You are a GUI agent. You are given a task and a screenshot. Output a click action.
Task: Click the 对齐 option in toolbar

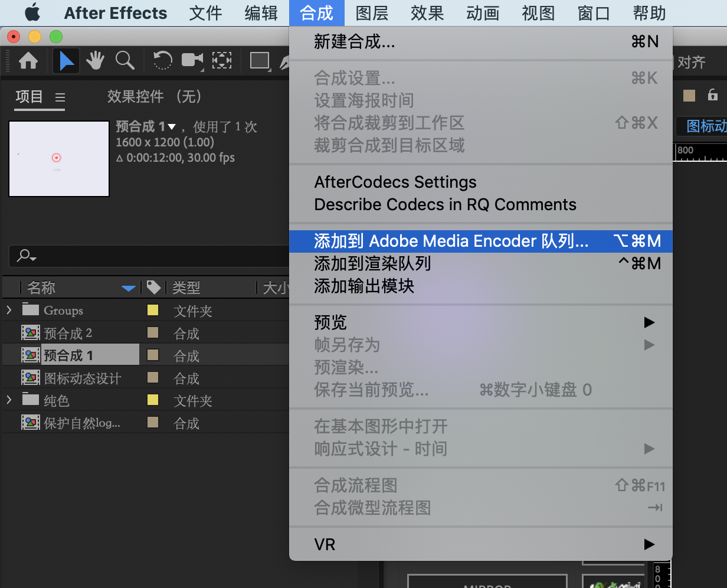click(x=691, y=61)
